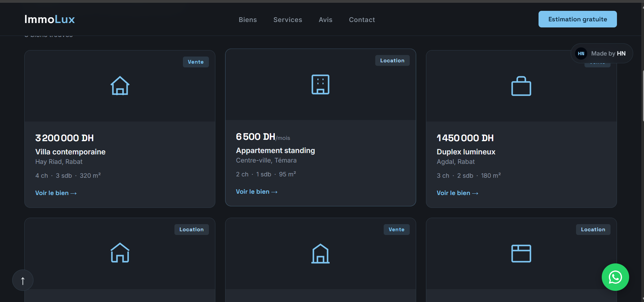Image resolution: width=644 pixels, height=302 pixels.
Task: Open the WhatsApp chat button
Action: (x=615, y=277)
